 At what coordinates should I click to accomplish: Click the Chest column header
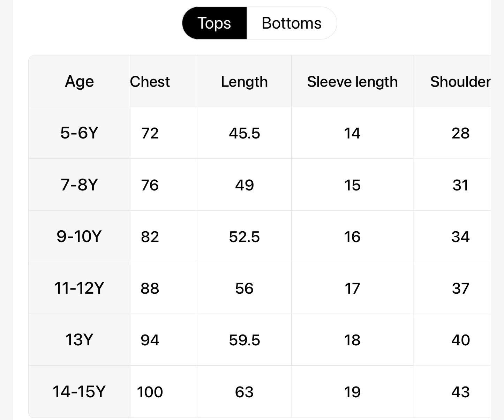pos(150,81)
